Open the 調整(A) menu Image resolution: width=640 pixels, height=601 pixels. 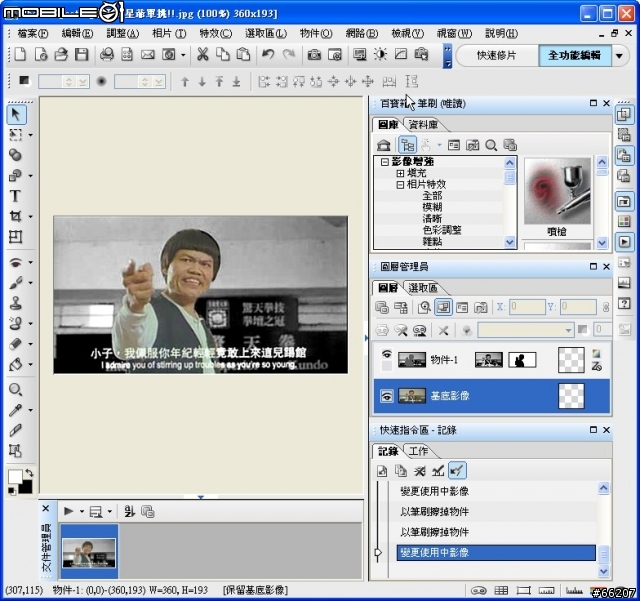122,33
